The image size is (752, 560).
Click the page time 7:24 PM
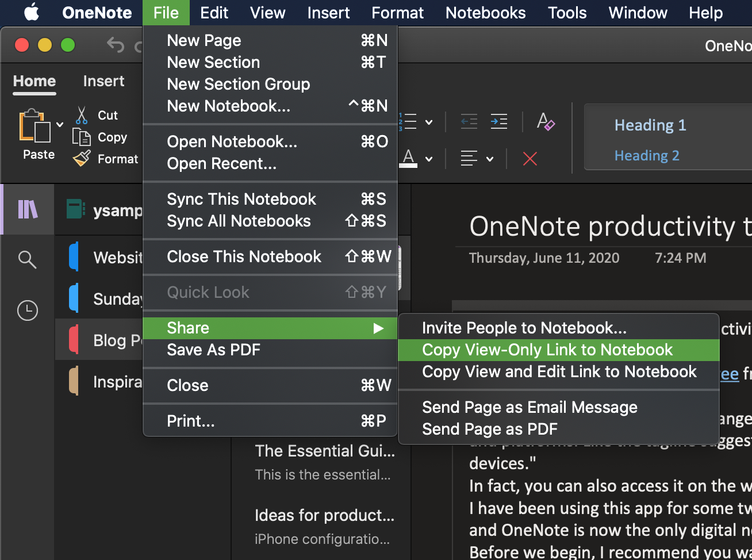click(x=680, y=258)
